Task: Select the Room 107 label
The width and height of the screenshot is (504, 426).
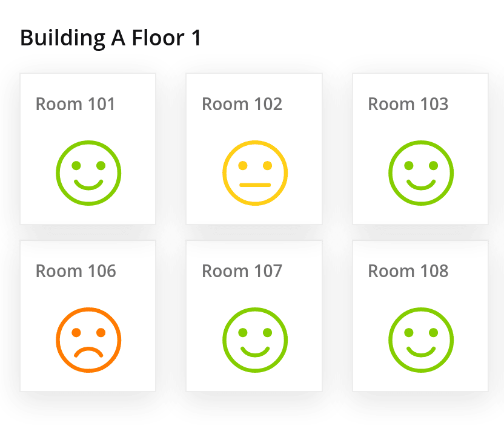Action: 242,271
